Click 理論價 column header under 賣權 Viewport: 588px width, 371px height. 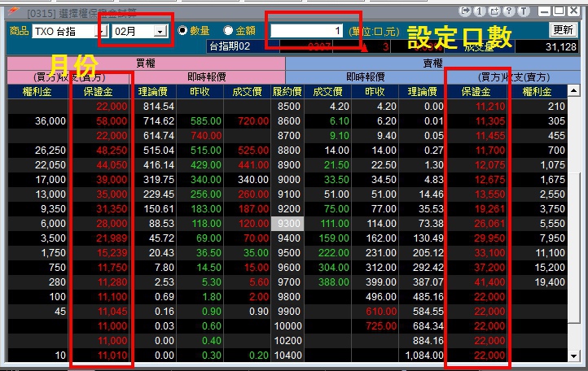pyautogui.click(x=422, y=91)
